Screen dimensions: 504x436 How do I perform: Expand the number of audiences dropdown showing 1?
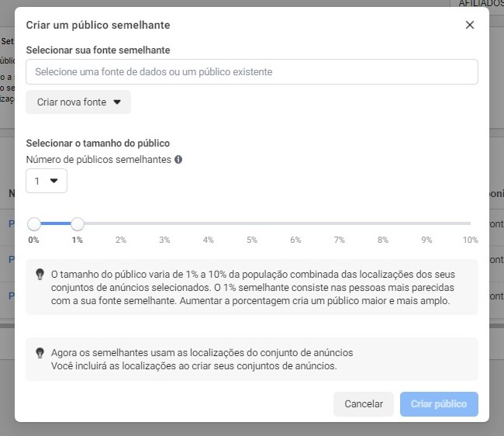tap(47, 181)
